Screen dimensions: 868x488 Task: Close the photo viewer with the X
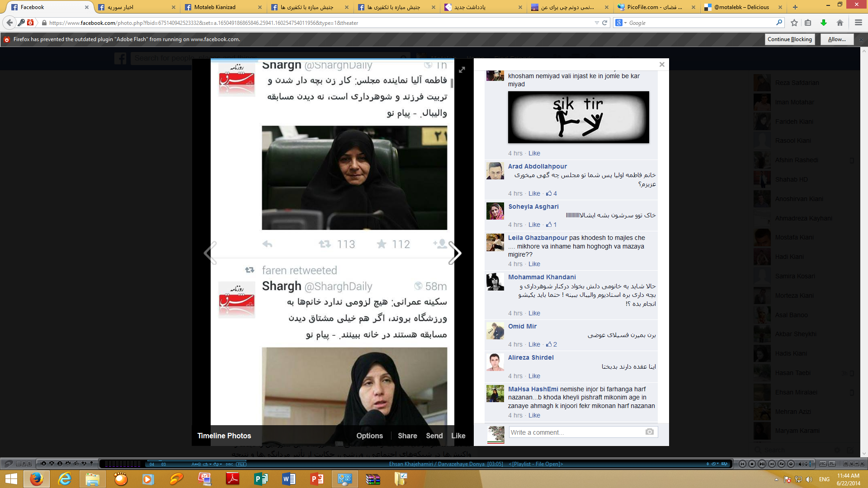coord(662,65)
